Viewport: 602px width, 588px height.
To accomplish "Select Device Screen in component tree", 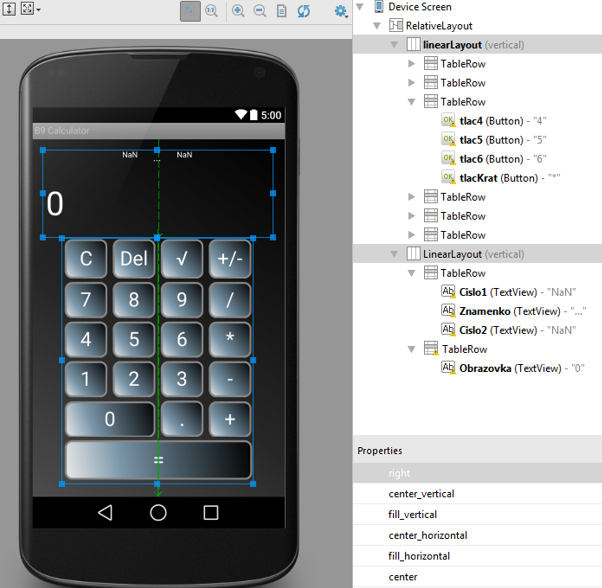I will click(420, 7).
